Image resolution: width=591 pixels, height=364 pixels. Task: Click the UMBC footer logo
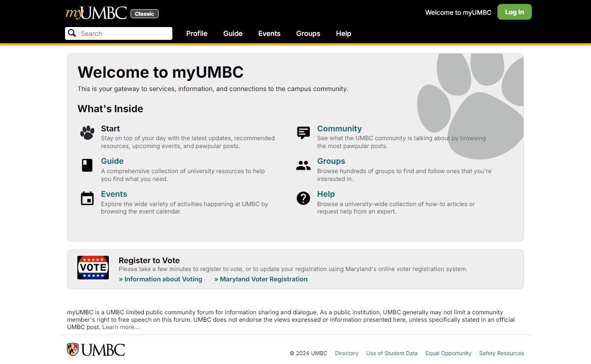tap(96, 350)
